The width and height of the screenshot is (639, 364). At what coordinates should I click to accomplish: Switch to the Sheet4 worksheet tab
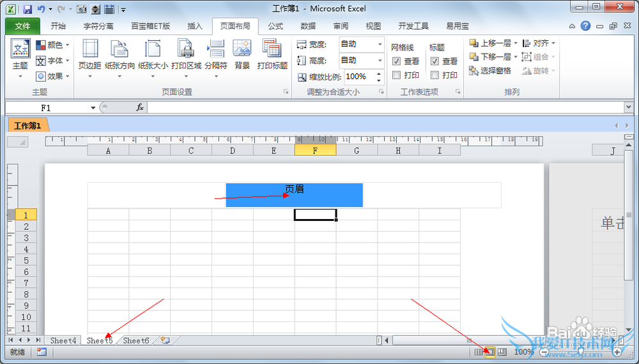pyautogui.click(x=63, y=340)
